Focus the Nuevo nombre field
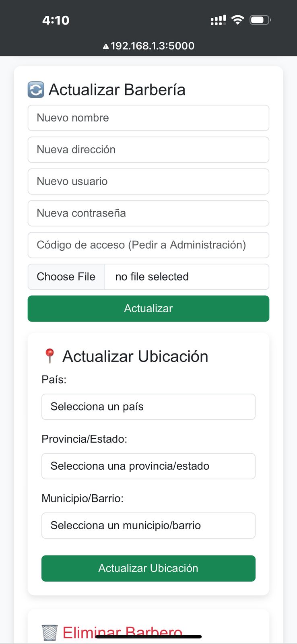297x644 pixels. pos(148,118)
